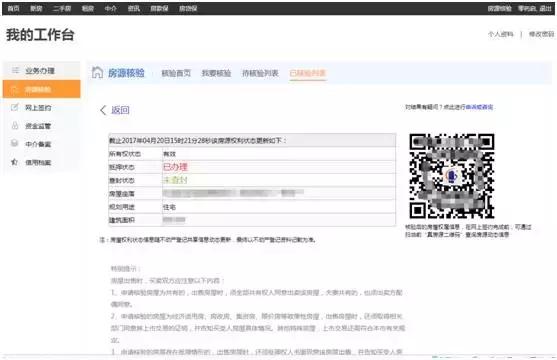Image resolution: width=557 pixels, height=360 pixels.
Task: Click the logo in the QR code center
Action: tap(452, 176)
